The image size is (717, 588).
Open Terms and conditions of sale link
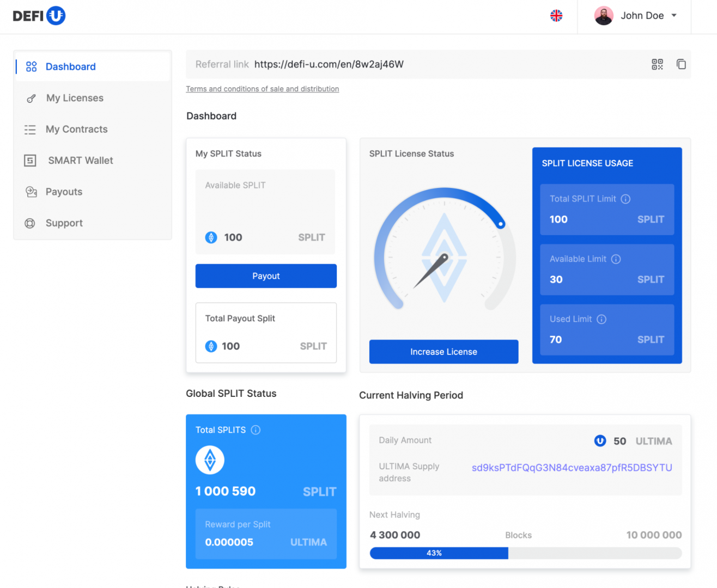pos(262,89)
